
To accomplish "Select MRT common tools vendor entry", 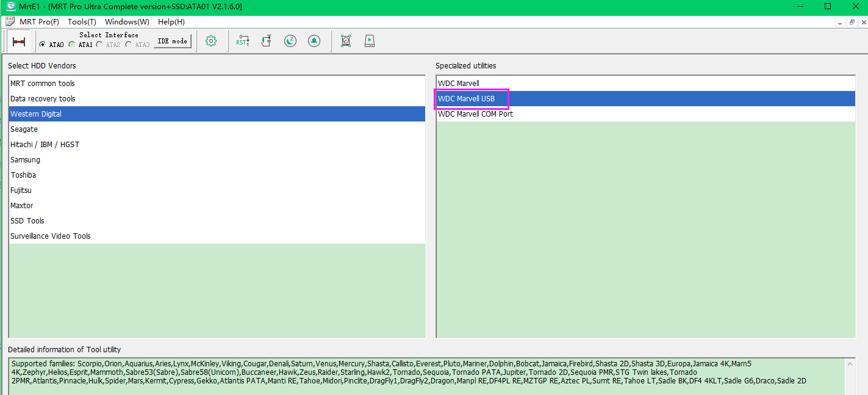I will 217,84.
